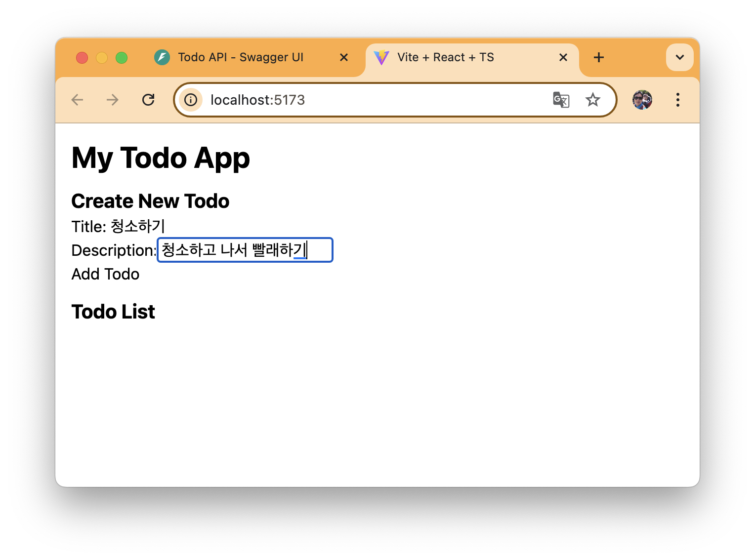This screenshot has width=755, height=560.
Task: Open a new tab with plus button
Action: click(599, 57)
